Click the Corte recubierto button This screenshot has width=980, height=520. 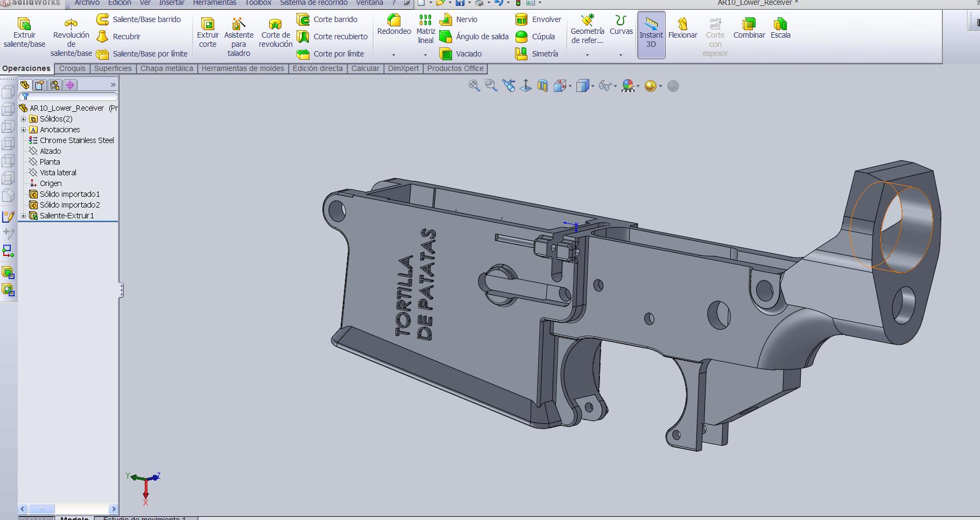pyautogui.click(x=333, y=37)
